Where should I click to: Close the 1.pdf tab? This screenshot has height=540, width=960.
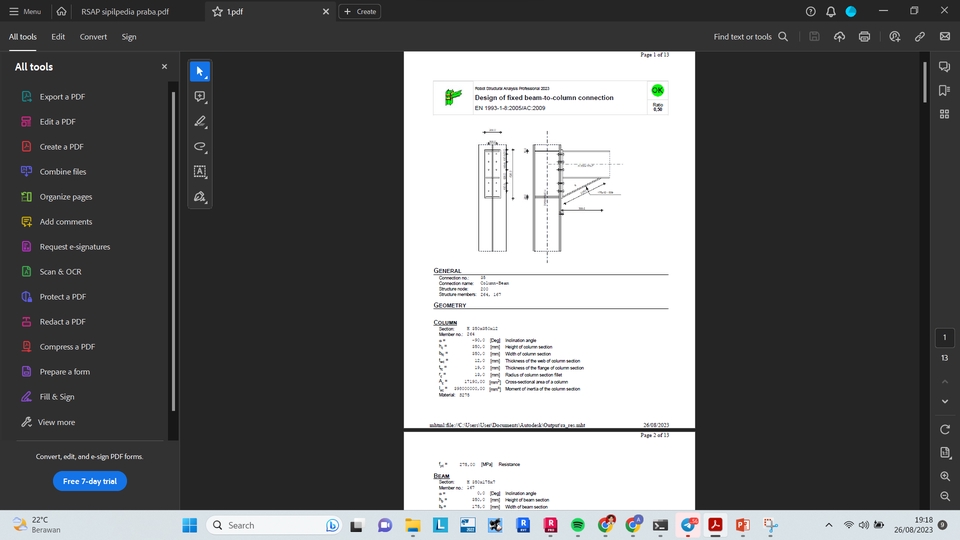click(x=326, y=12)
